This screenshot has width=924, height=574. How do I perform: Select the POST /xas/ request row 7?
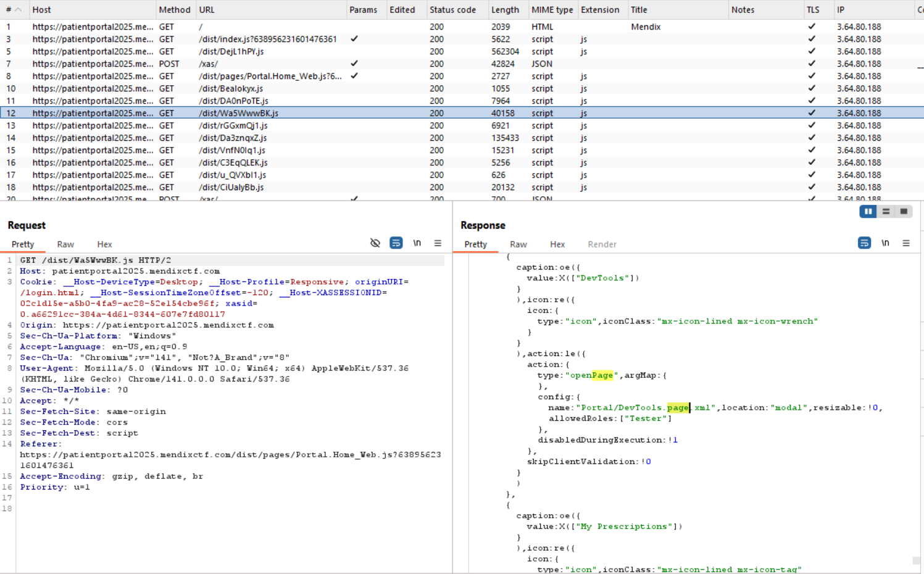tap(462, 64)
